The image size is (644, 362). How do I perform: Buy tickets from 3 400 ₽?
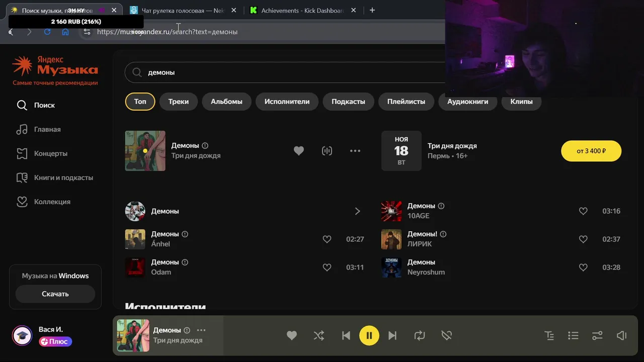pos(591,151)
